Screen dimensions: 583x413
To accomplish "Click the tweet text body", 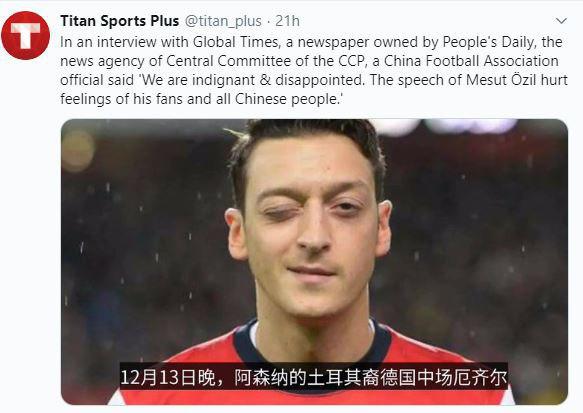I will click(314, 70).
